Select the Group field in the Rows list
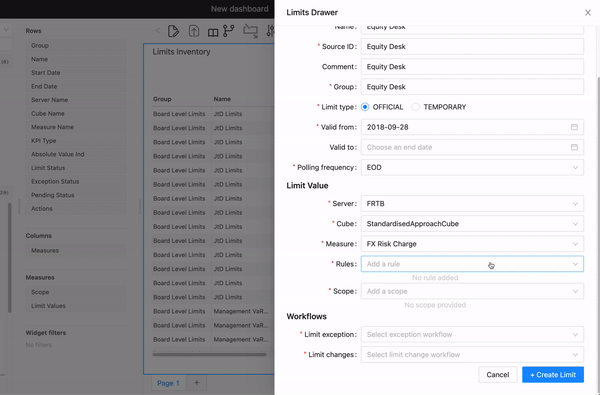This screenshot has width=600, height=395. 76,46
